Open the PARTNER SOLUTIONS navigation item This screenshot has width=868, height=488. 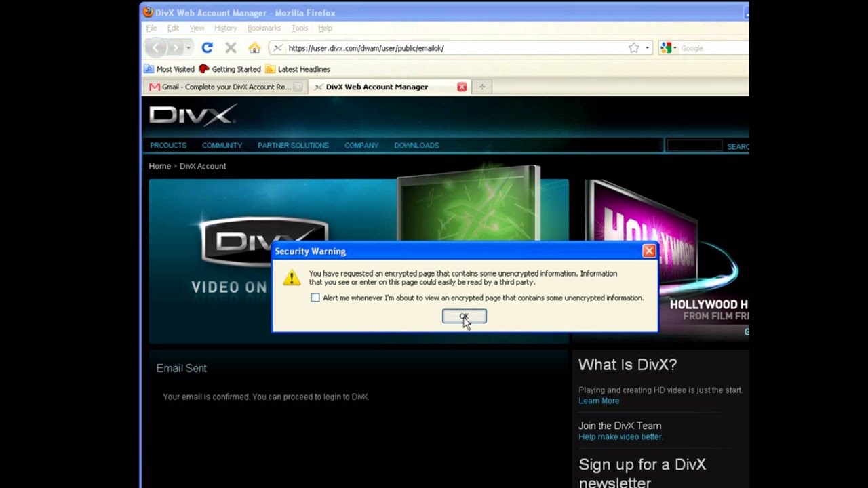(x=293, y=146)
